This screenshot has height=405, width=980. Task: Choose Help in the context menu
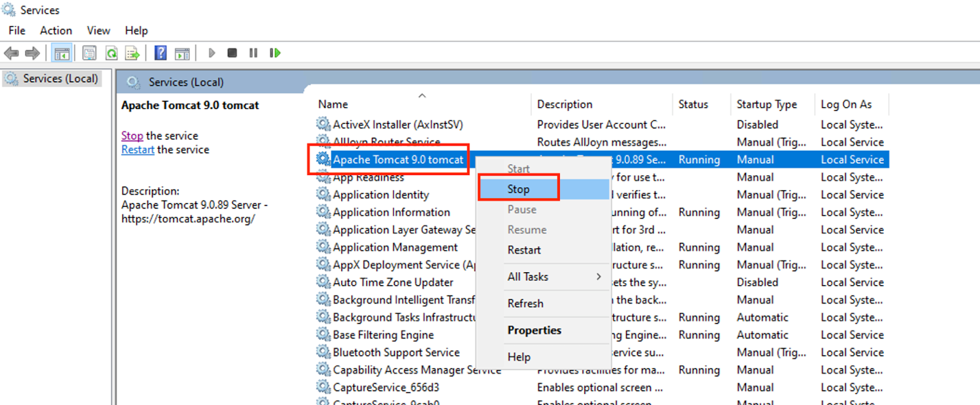pos(543,357)
